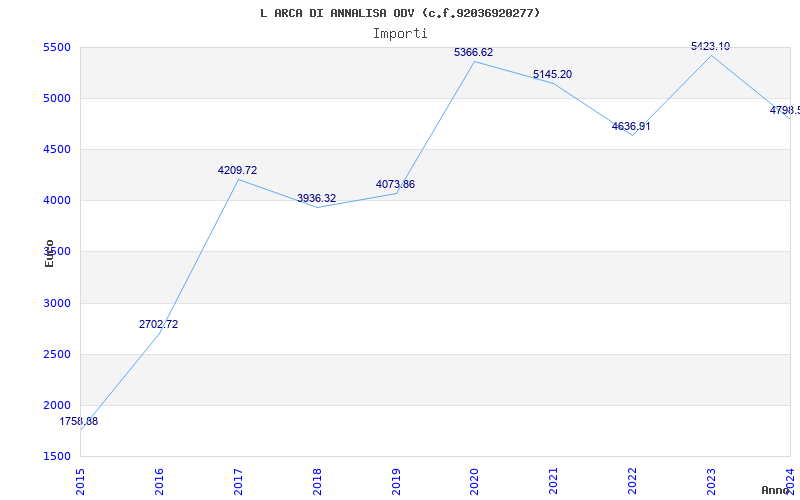Select the 3936.32 data label
The image size is (800, 500).
click(316, 198)
